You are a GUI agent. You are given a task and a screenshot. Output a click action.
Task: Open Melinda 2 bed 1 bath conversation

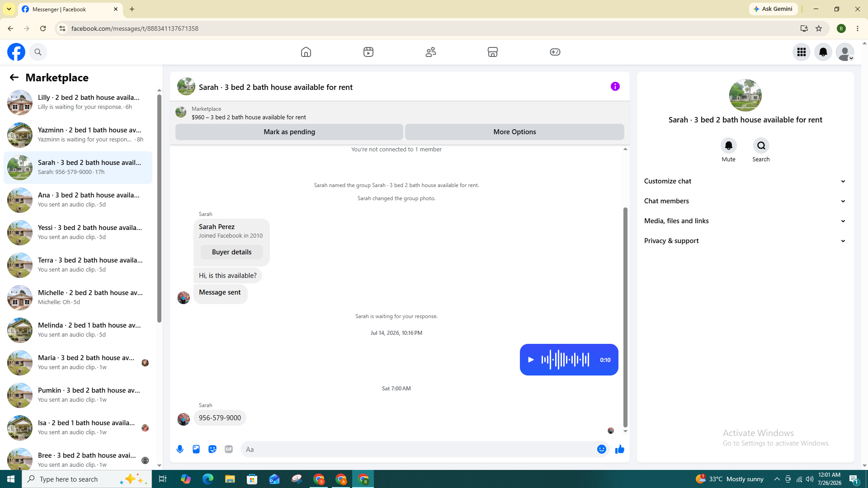click(78, 330)
